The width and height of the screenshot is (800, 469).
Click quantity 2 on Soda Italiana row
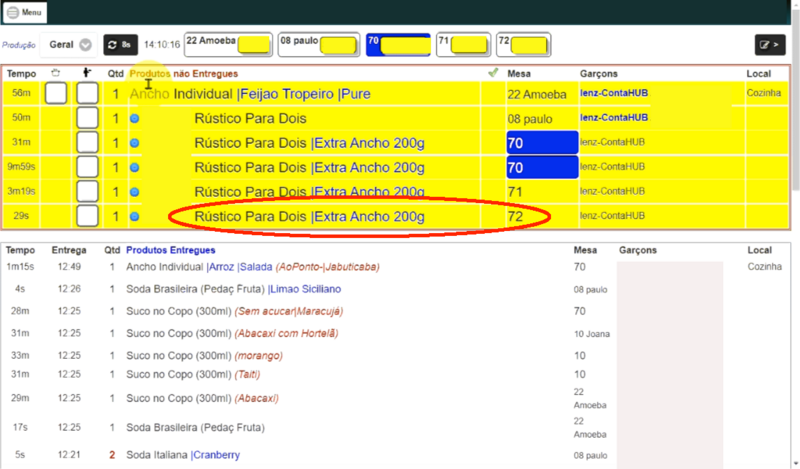point(112,455)
